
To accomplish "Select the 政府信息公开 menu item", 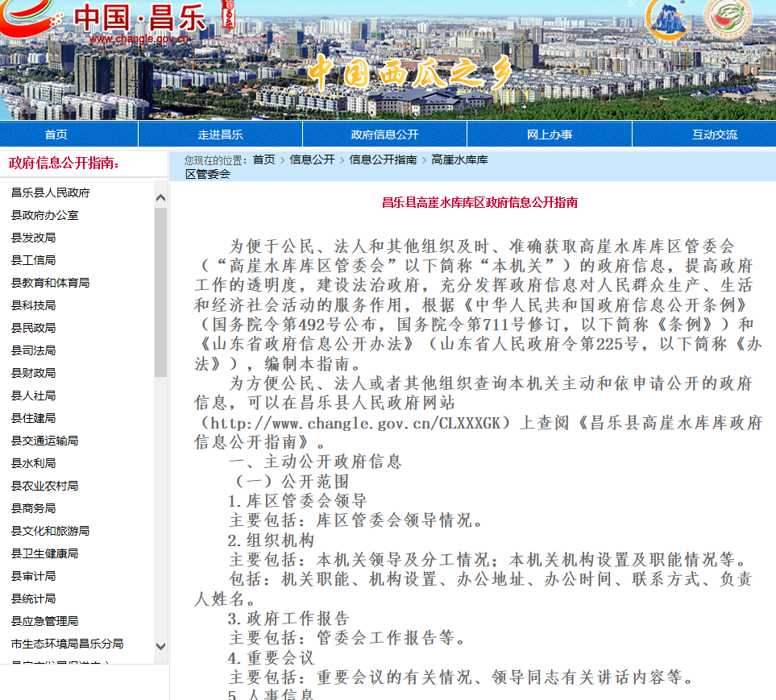I will pos(384,135).
